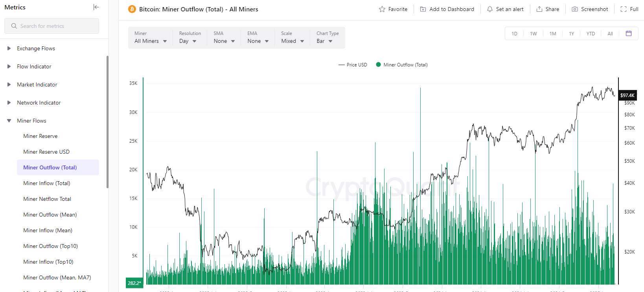Expand the Exchange Flows section
Image resolution: width=644 pixels, height=292 pixels.
pos(9,48)
